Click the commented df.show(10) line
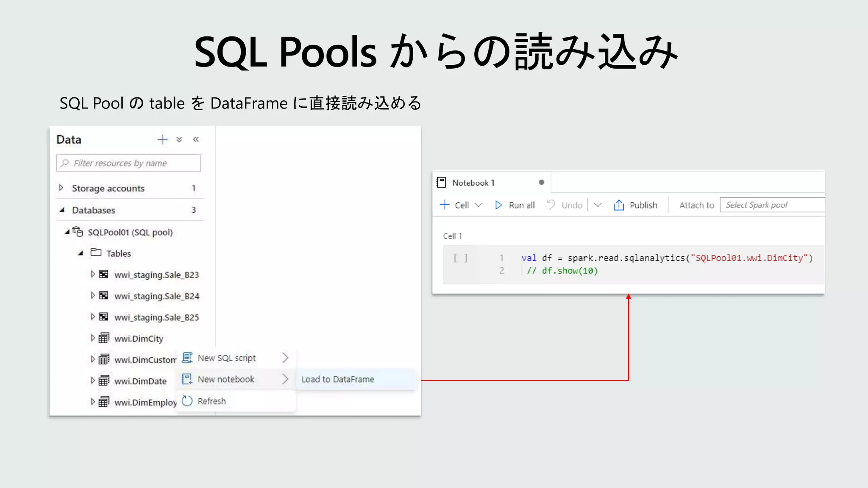 pyautogui.click(x=562, y=271)
